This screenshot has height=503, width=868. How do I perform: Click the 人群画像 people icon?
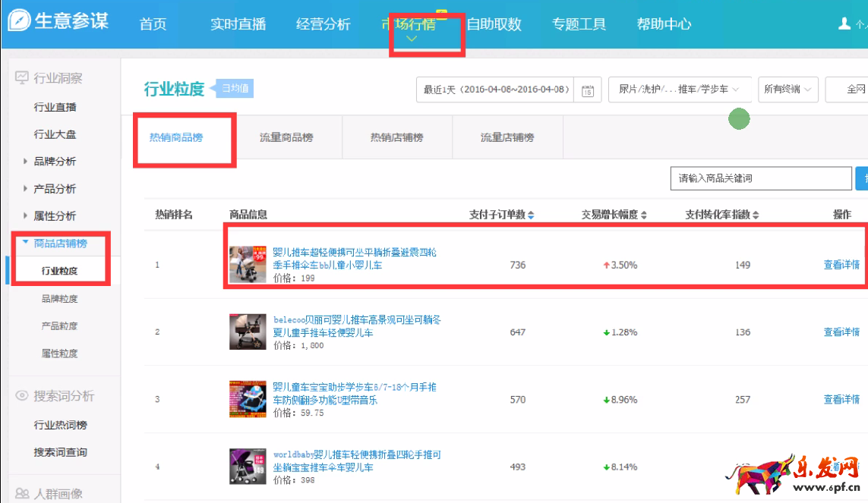pyautogui.click(x=21, y=494)
